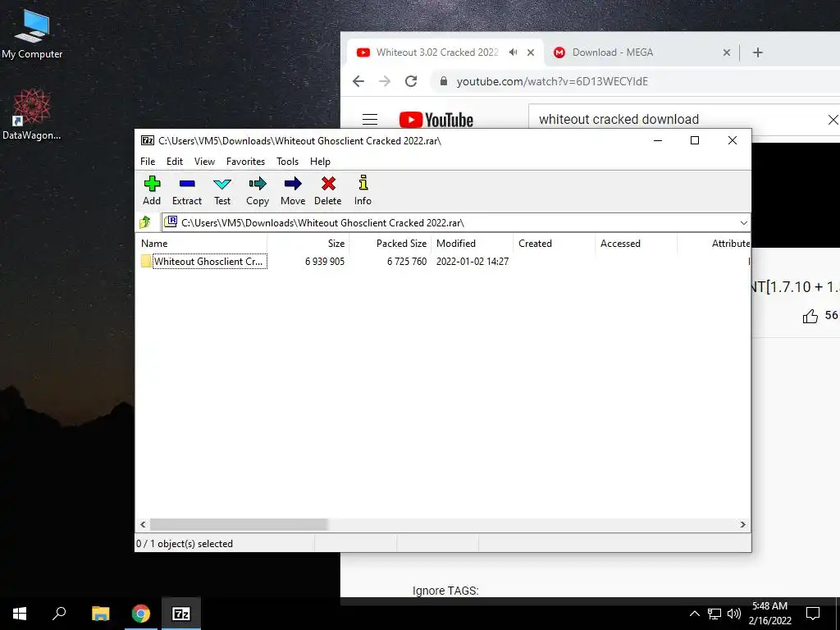The width and height of the screenshot is (840, 630).
Task: Open the Help menu
Action: click(x=320, y=162)
